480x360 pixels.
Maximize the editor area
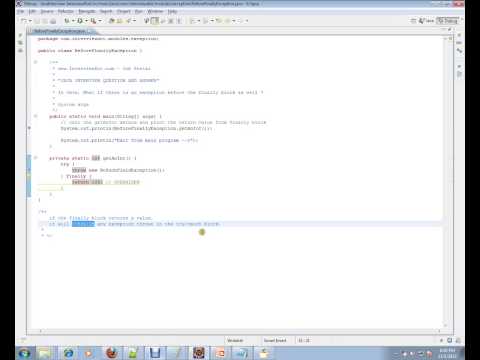[x=450, y=30]
